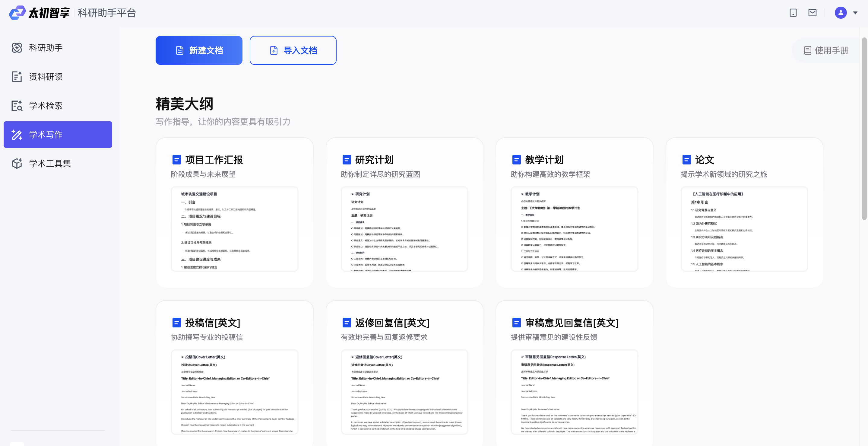Image resolution: width=868 pixels, height=446 pixels.
Task: Click the 学术工具集 cube icon
Action: pyautogui.click(x=17, y=164)
